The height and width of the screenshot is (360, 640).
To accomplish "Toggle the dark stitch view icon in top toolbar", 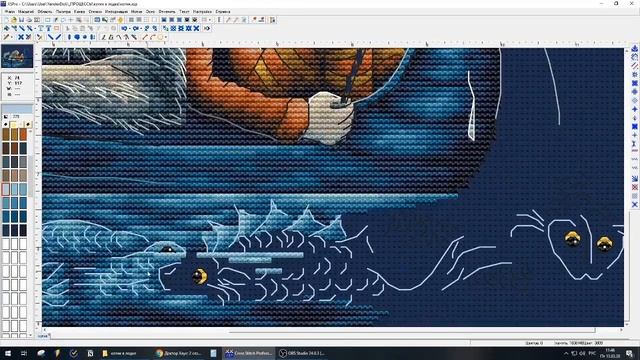I will pos(187,20).
